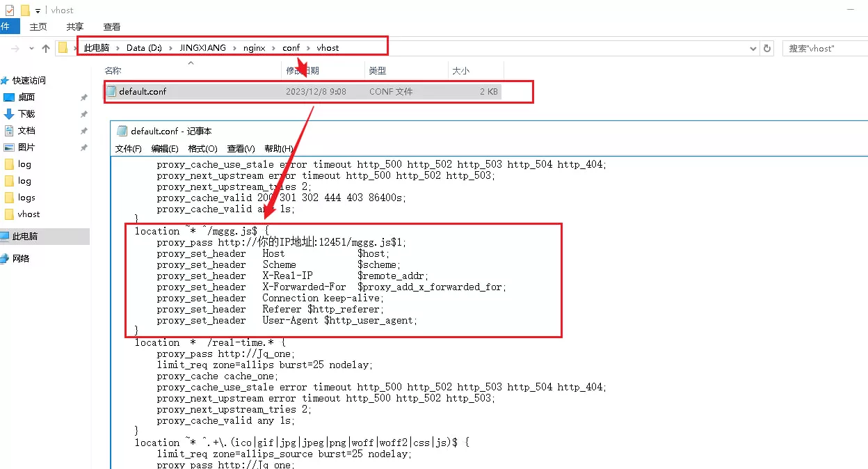Click the 搜索"vhost" search field

824,49
